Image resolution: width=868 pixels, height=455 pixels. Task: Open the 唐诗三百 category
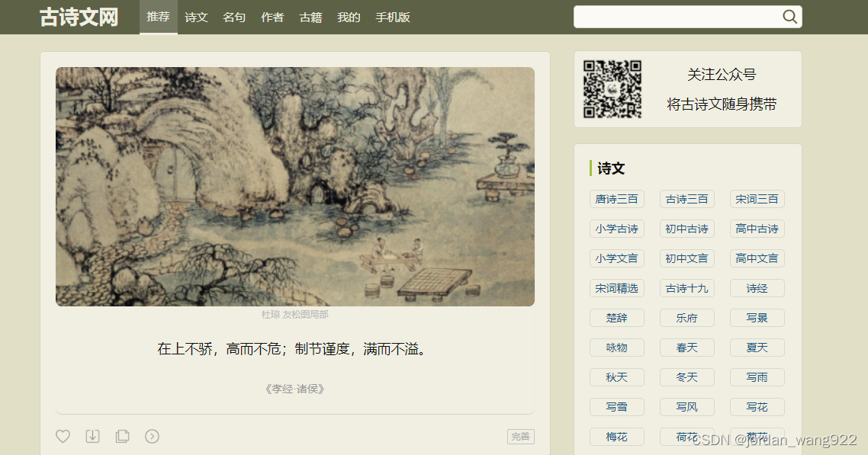617,199
